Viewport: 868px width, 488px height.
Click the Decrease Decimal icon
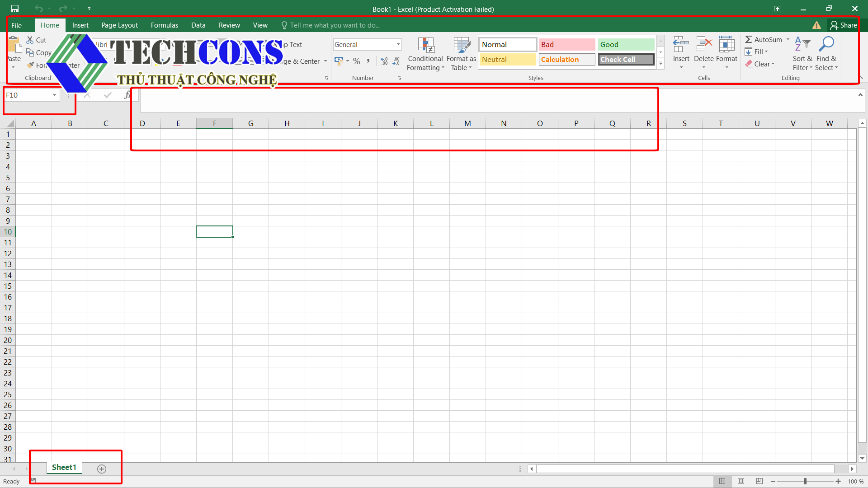(x=396, y=61)
